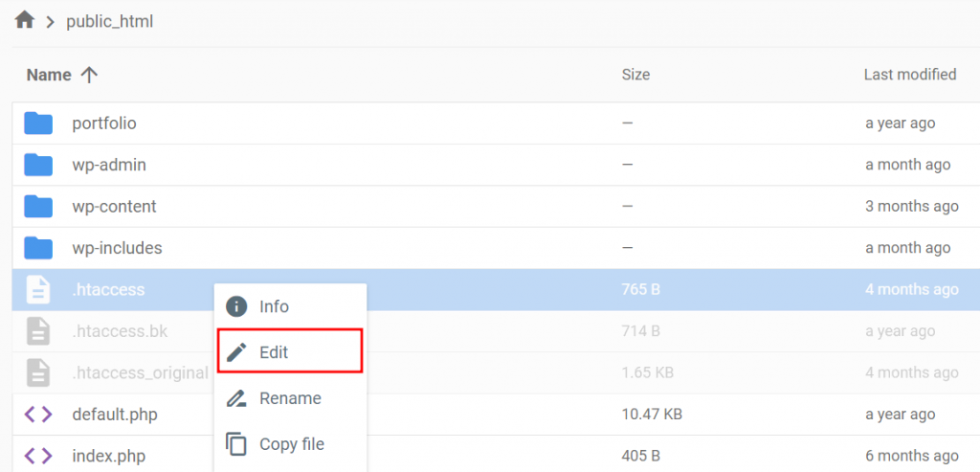
Task: Click the home icon in breadcrumb
Action: coord(25,20)
